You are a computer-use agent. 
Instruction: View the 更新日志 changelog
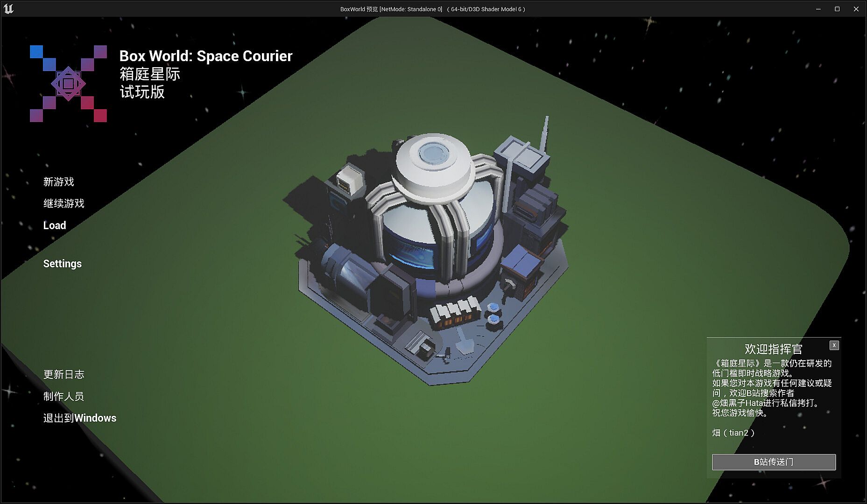point(63,374)
